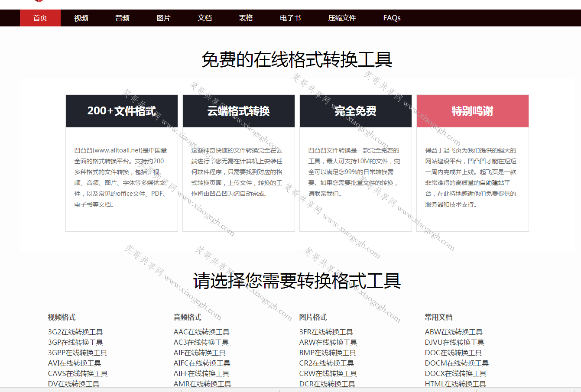Open DOCM在线转换工具 link

[457, 363]
